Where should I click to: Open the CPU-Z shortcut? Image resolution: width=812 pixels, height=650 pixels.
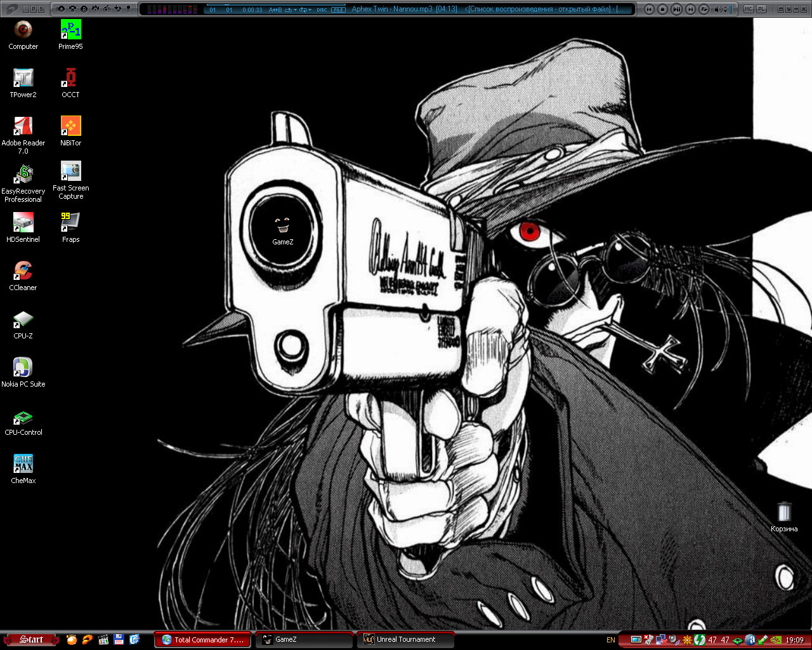click(23, 324)
